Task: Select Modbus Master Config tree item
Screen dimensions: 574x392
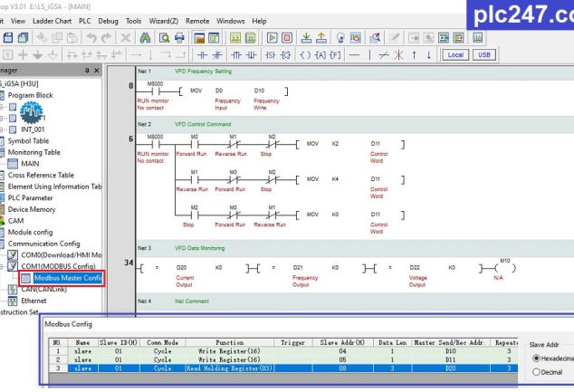Action: coord(67,278)
